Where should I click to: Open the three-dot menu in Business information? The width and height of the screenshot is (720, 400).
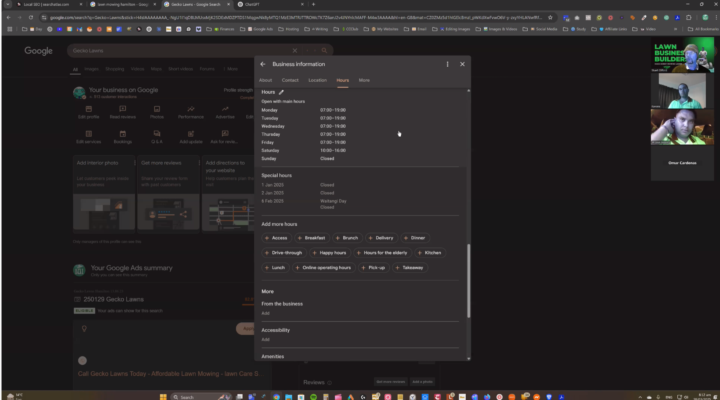[447, 64]
